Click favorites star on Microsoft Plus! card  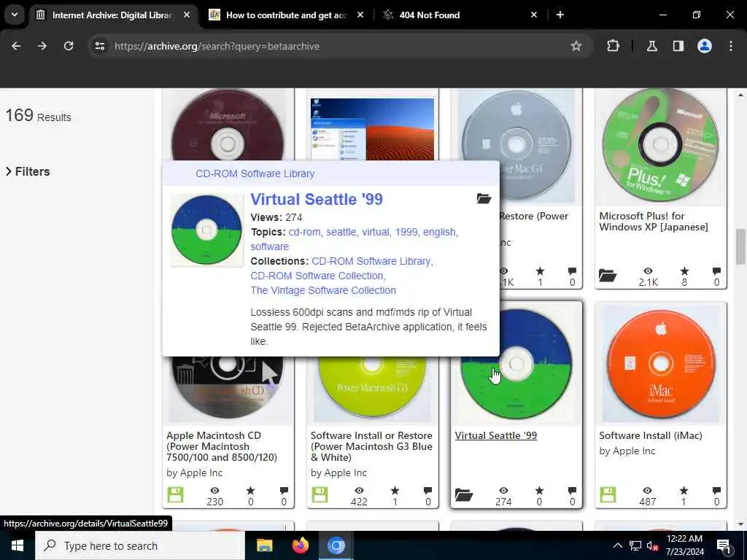tap(684, 271)
